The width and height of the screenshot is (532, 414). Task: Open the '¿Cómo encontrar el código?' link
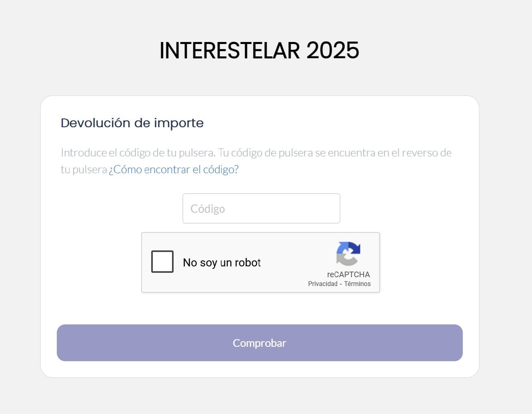click(x=174, y=169)
